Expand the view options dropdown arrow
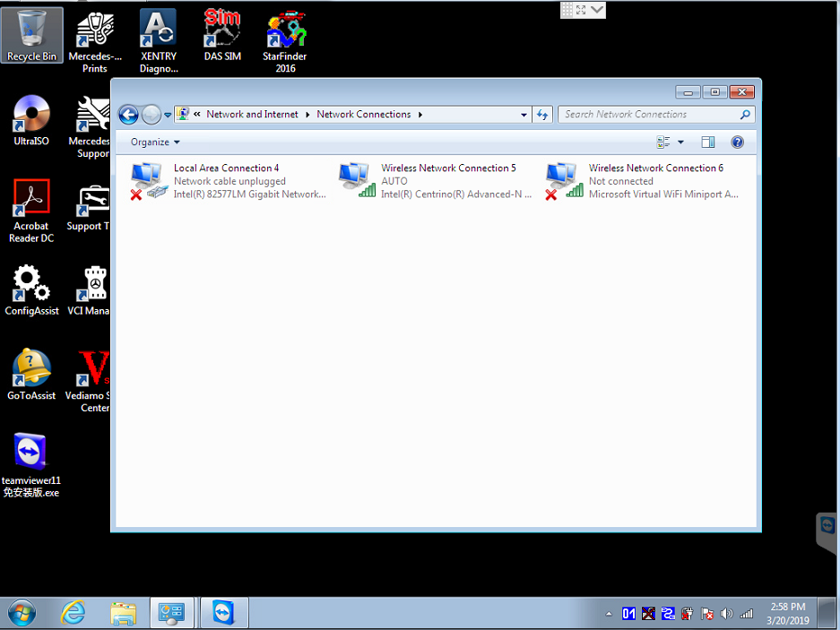 (x=681, y=142)
